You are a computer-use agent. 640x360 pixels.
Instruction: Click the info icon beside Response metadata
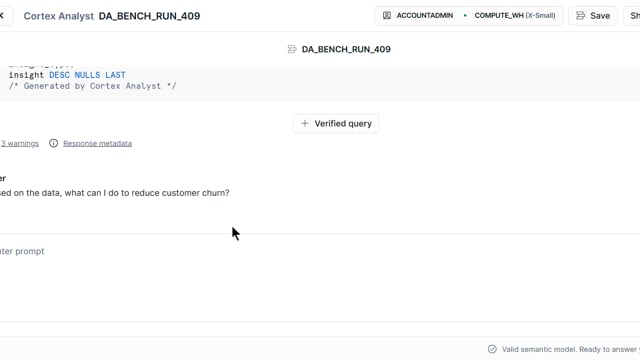click(x=53, y=143)
